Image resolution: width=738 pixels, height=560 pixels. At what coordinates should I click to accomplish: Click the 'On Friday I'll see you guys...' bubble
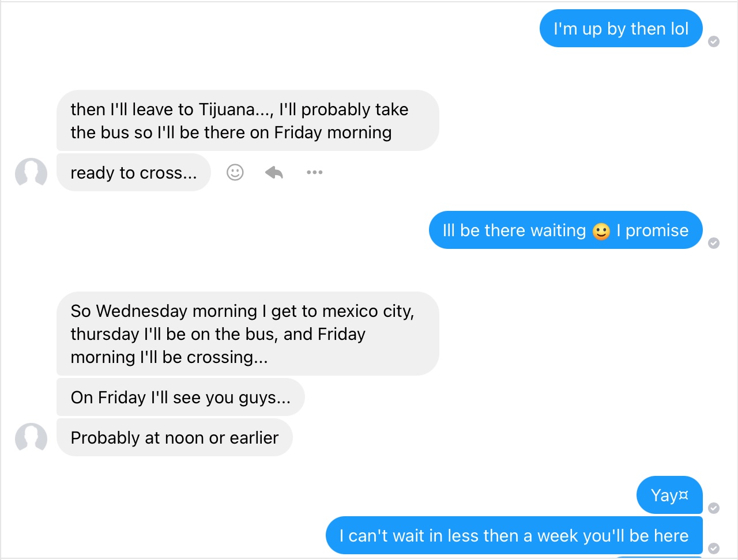180,397
